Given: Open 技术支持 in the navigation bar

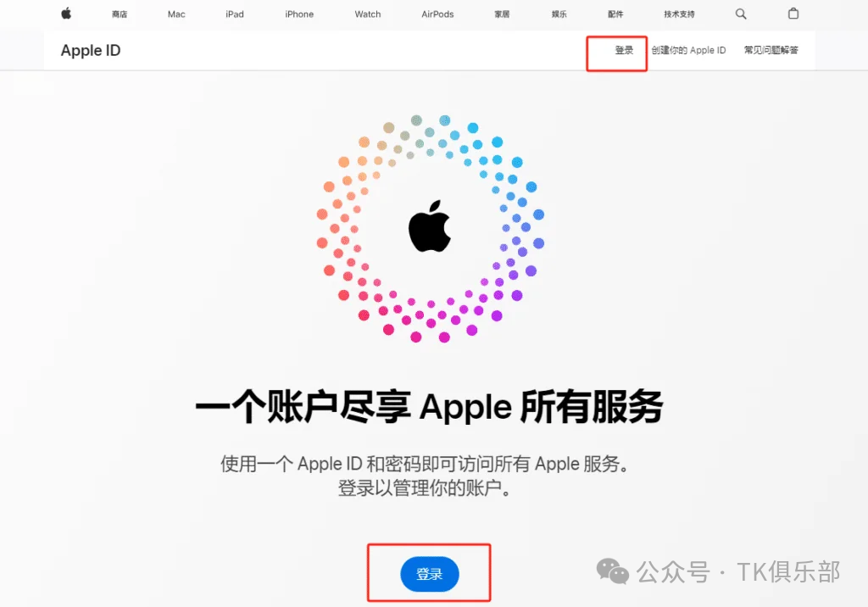Looking at the screenshot, I should tap(679, 14).
